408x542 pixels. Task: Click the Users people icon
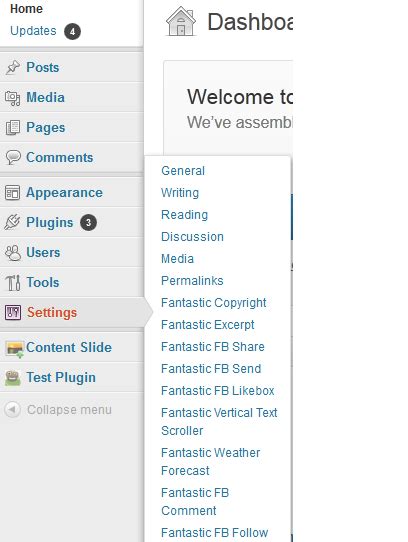coord(13,252)
